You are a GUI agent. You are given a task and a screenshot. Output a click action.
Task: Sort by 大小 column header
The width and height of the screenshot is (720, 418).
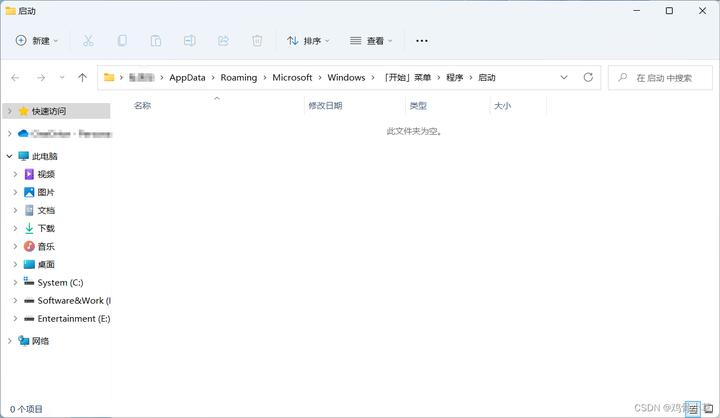[x=502, y=106]
